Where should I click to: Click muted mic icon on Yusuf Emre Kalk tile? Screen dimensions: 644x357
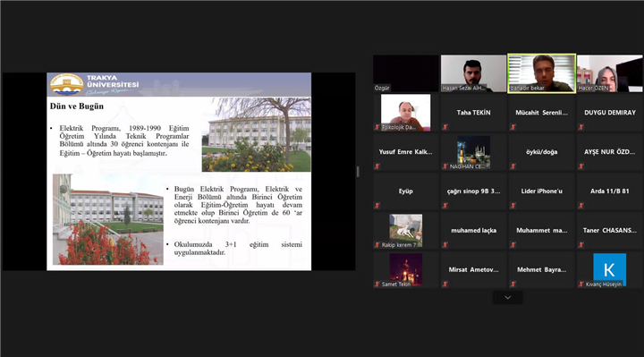pyautogui.click(x=377, y=166)
